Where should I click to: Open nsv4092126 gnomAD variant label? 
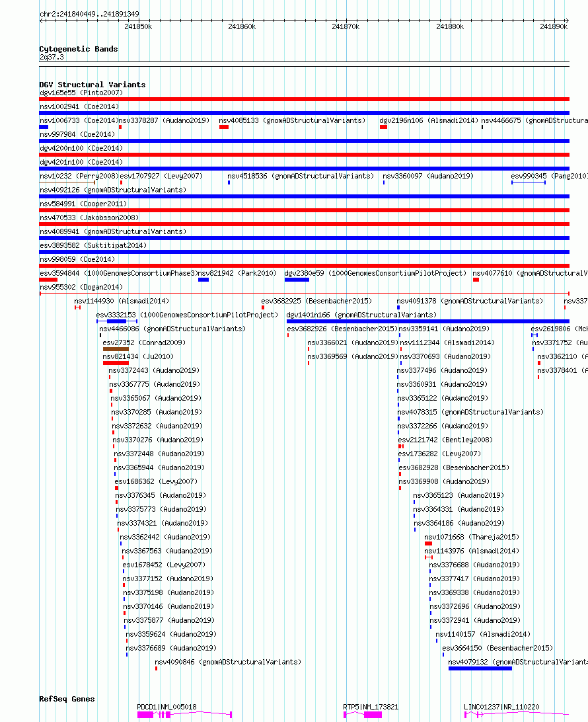point(113,190)
